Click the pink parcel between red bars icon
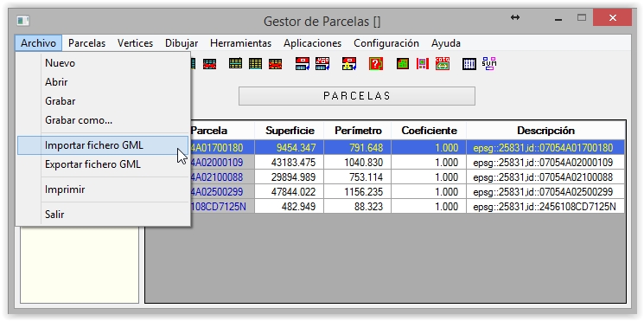 click(x=422, y=64)
